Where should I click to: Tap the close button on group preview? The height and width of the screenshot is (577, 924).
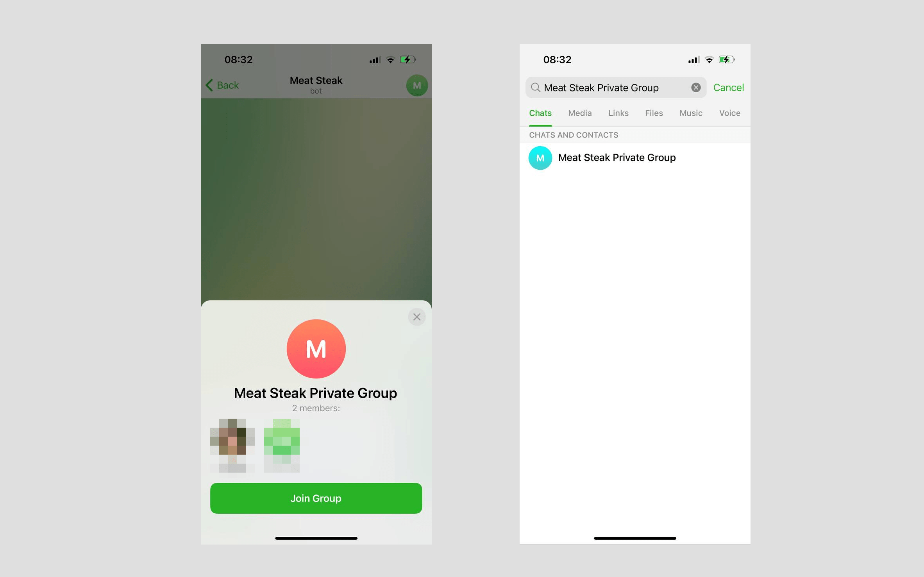[417, 317]
